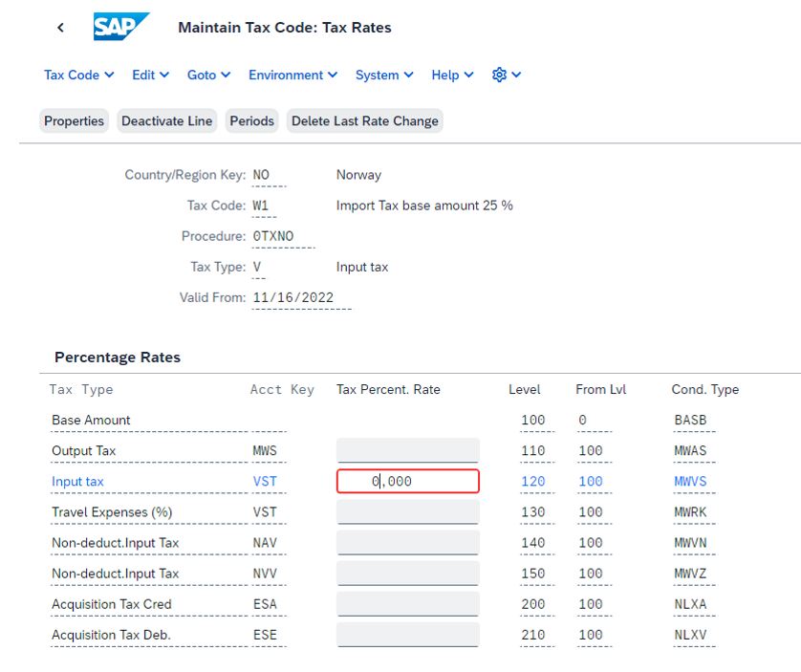Click the MWVZ condition type
This screenshot has height=672, width=801.
pyautogui.click(x=690, y=574)
